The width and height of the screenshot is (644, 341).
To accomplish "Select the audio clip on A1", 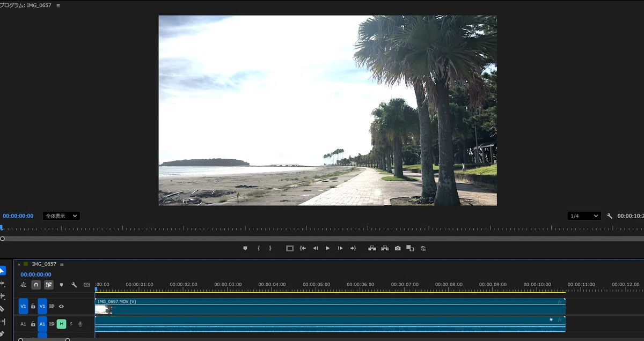I will pos(330,324).
